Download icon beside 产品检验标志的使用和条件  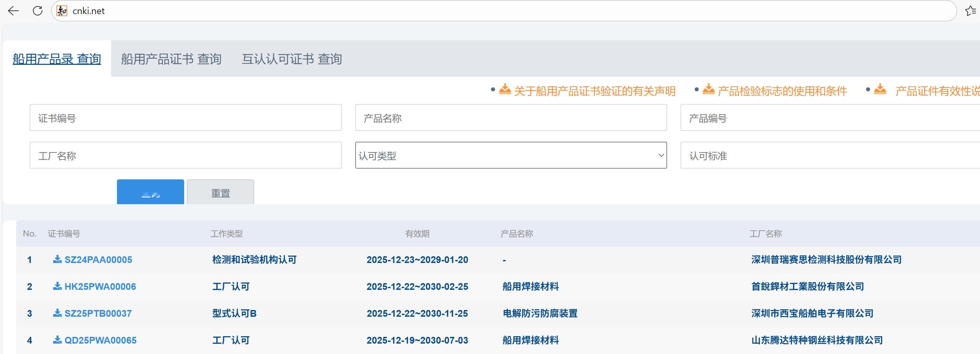(708, 89)
